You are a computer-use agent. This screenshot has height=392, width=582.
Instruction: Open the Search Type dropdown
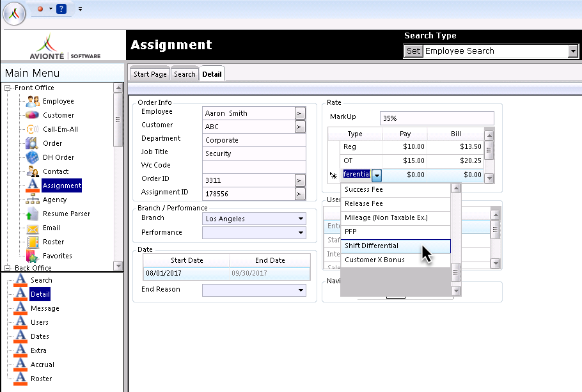pyautogui.click(x=573, y=51)
